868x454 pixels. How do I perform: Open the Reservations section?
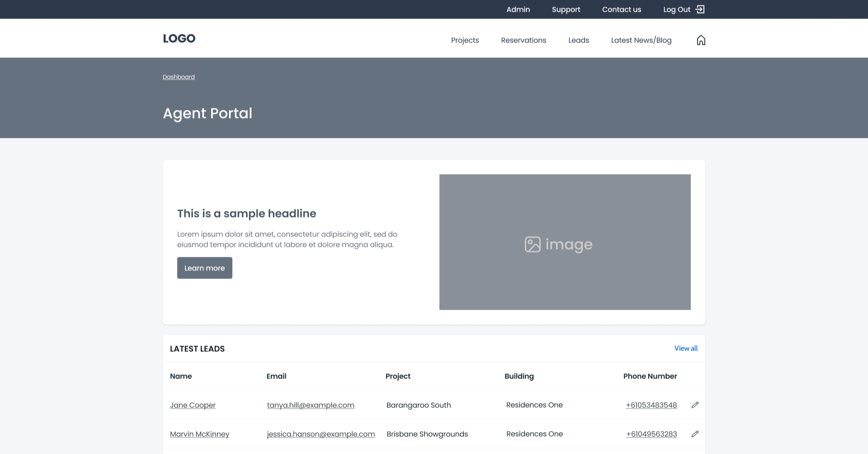point(523,40)
